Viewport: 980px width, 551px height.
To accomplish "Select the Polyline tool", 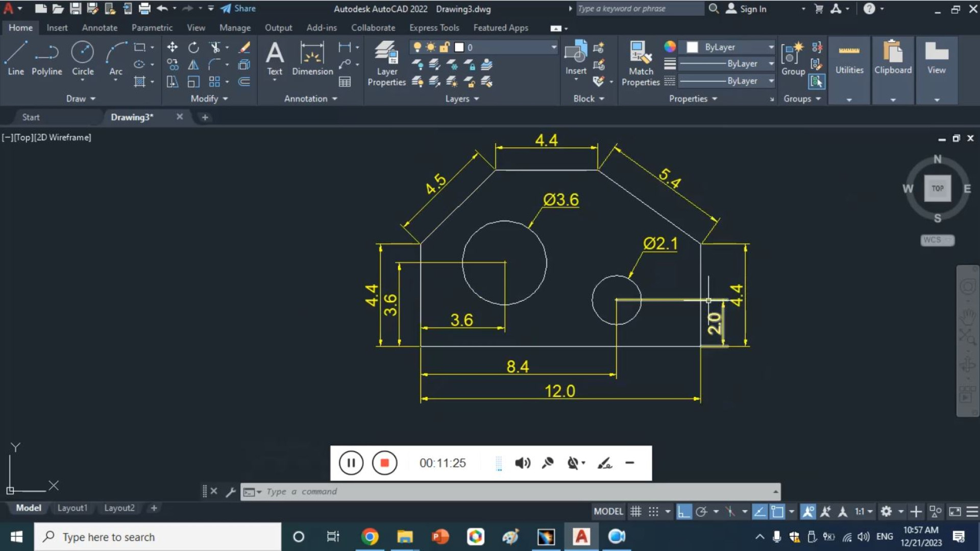I will (46, 59).
